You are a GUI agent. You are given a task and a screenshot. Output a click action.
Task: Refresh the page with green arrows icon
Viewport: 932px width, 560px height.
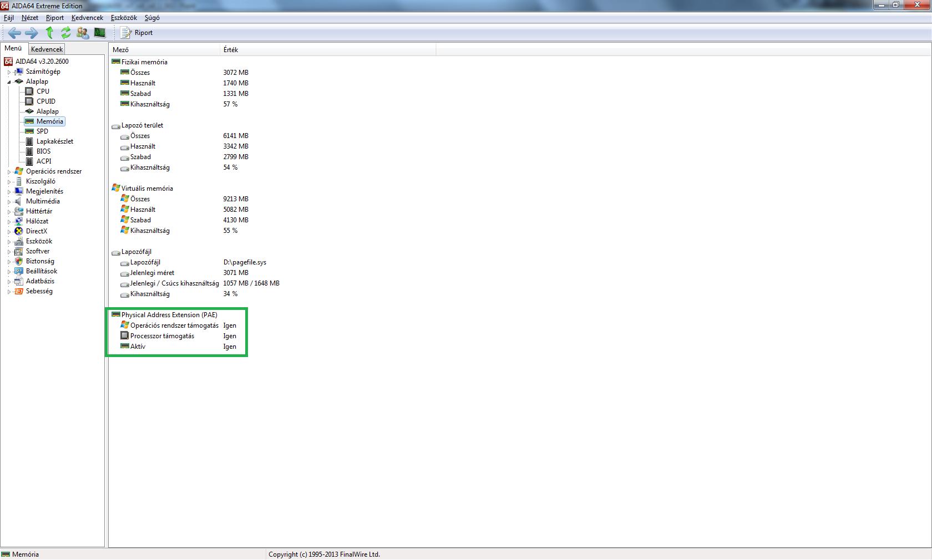65,33
